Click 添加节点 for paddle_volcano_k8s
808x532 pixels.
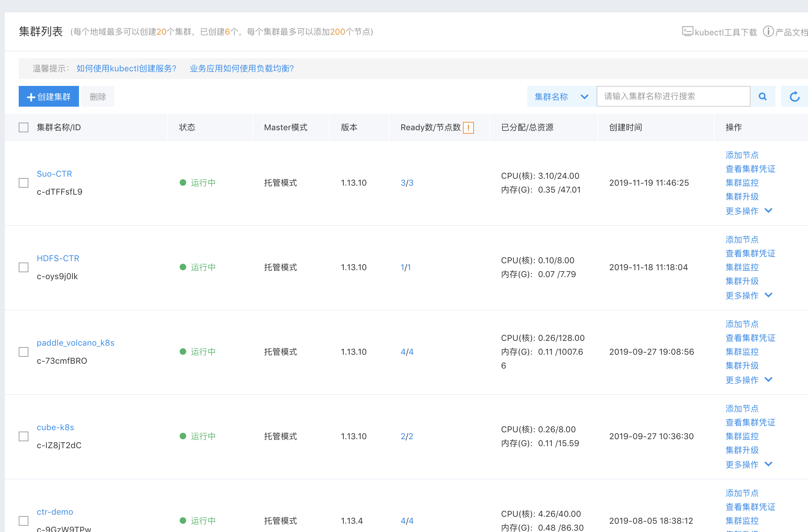tap(742, 324)
